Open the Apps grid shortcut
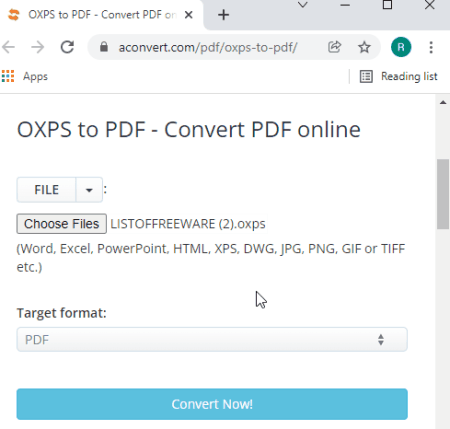 (x=25, y=76)
